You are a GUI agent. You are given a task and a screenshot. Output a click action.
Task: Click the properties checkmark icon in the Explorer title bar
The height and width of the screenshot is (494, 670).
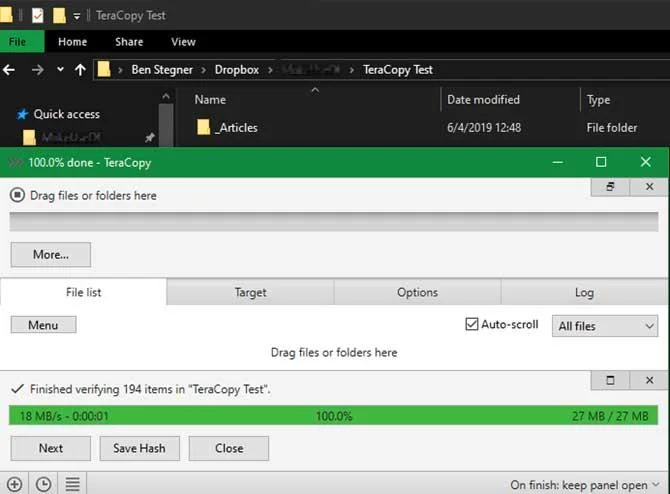(x=38, y=16)
